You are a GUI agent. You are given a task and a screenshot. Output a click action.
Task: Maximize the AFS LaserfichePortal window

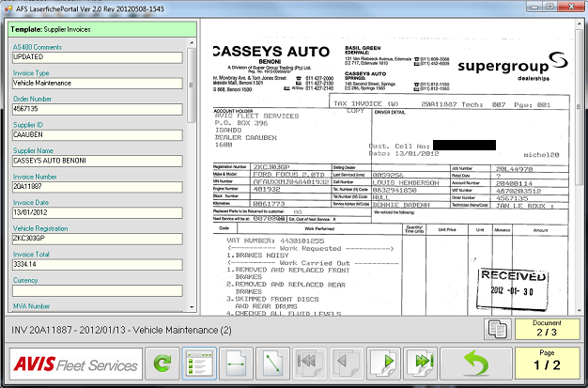pos(549,7)
